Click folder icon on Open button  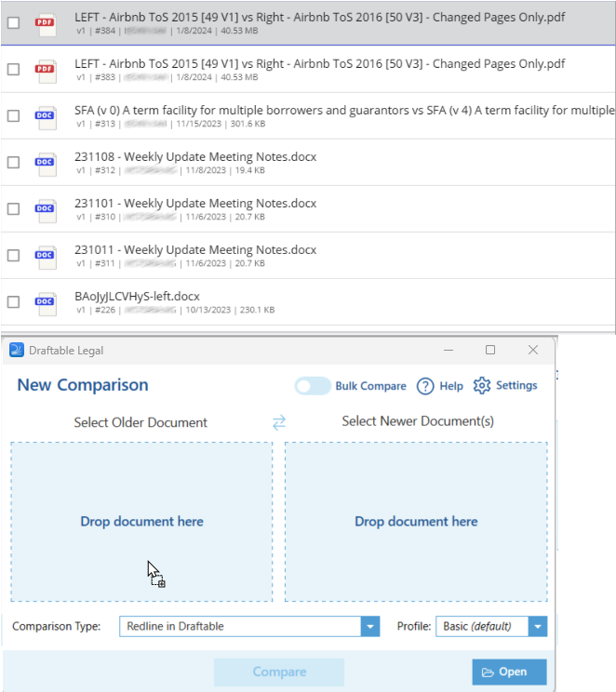click(488, 672)
